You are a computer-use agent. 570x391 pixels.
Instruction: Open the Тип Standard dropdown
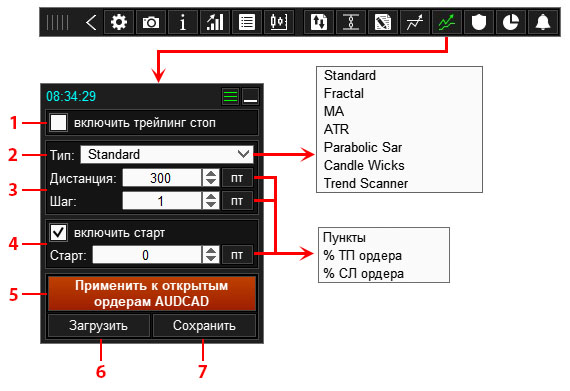tap(167, 154)
